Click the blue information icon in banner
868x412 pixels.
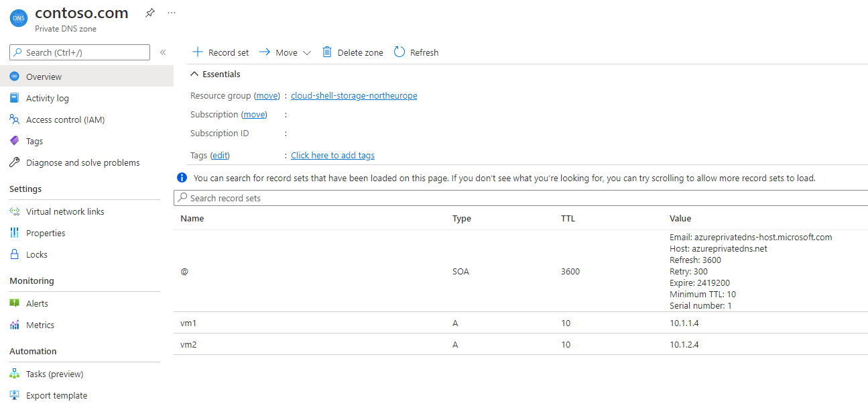[x=182, y=178]
